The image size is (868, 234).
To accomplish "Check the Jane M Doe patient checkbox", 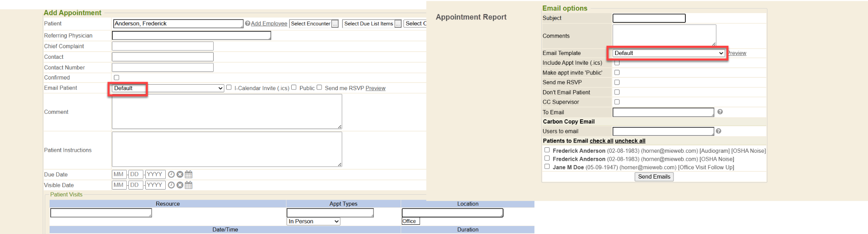I will [547, 167].
